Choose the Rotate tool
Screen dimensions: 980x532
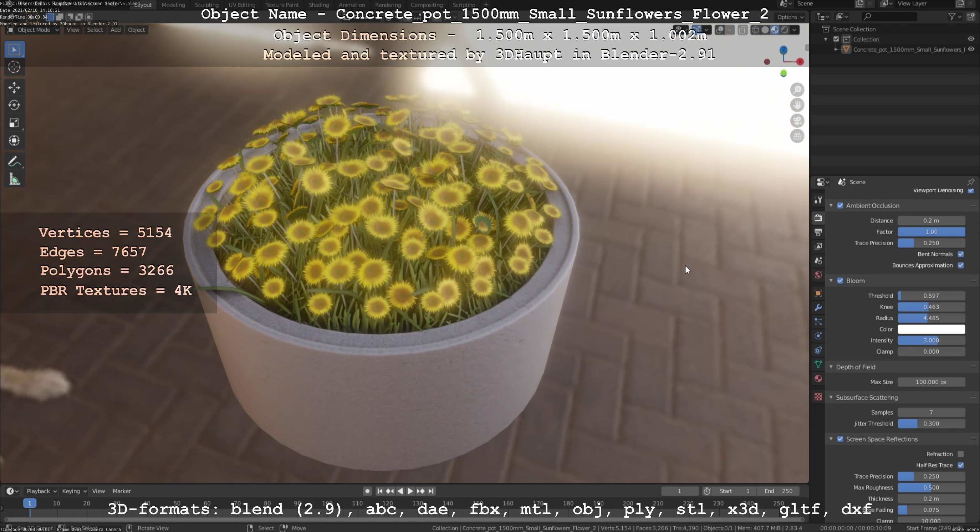15,105
